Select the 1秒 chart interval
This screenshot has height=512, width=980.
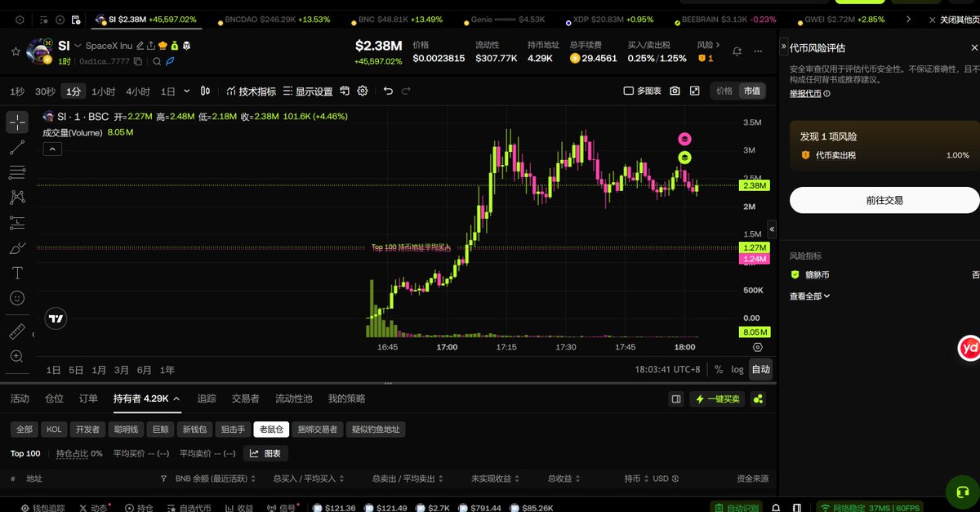click(17, 91)
